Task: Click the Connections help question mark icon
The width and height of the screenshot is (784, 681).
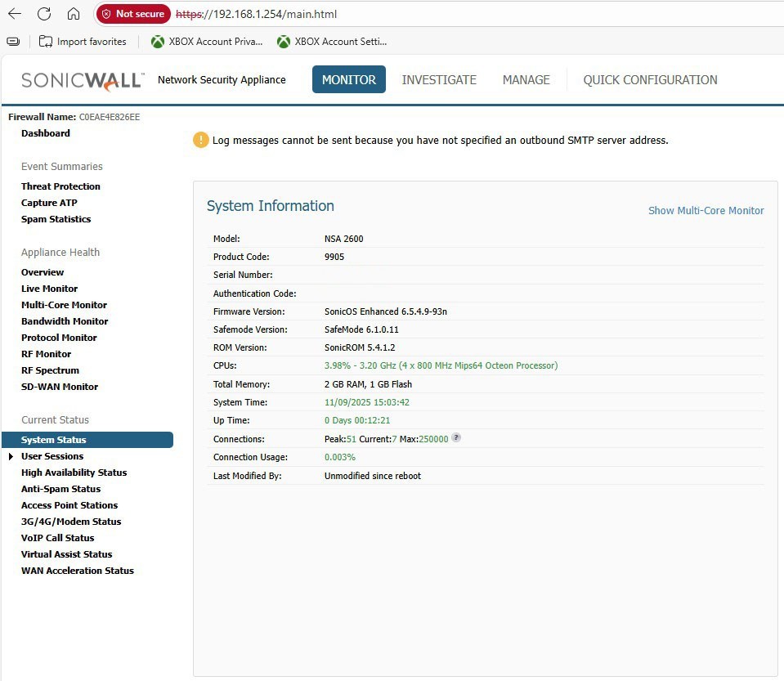Action: [456, 437]
